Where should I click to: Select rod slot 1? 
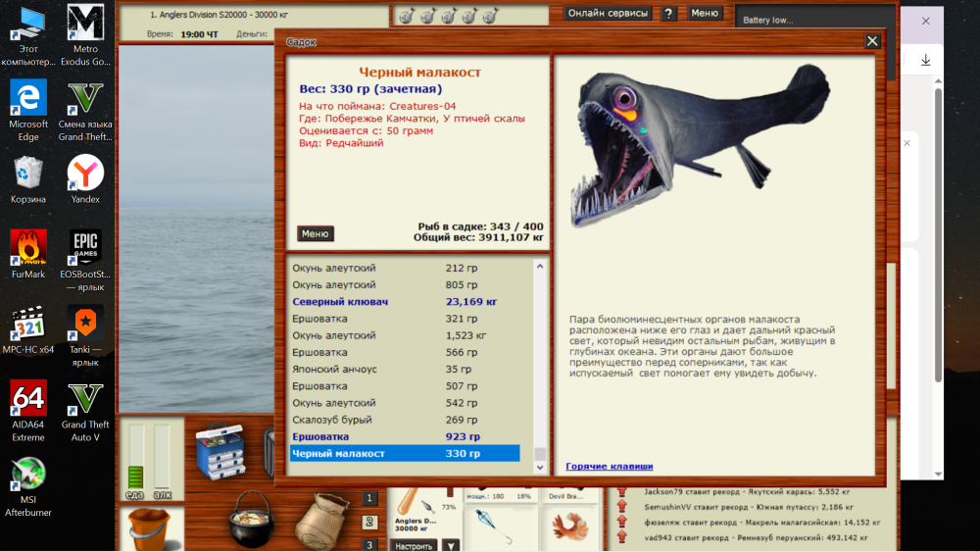tap(369, 498)
